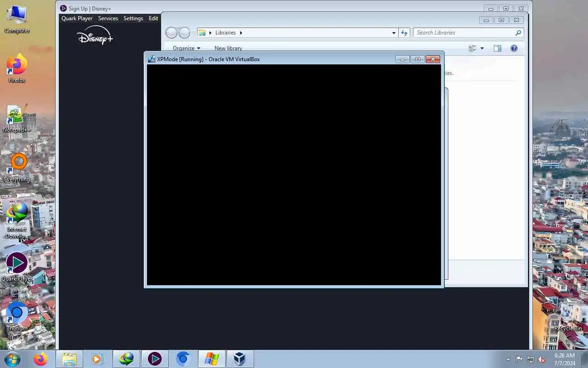Open Explorer Help question mark
The width and height of the screenshot is (588, 368).
click(514, 48)
